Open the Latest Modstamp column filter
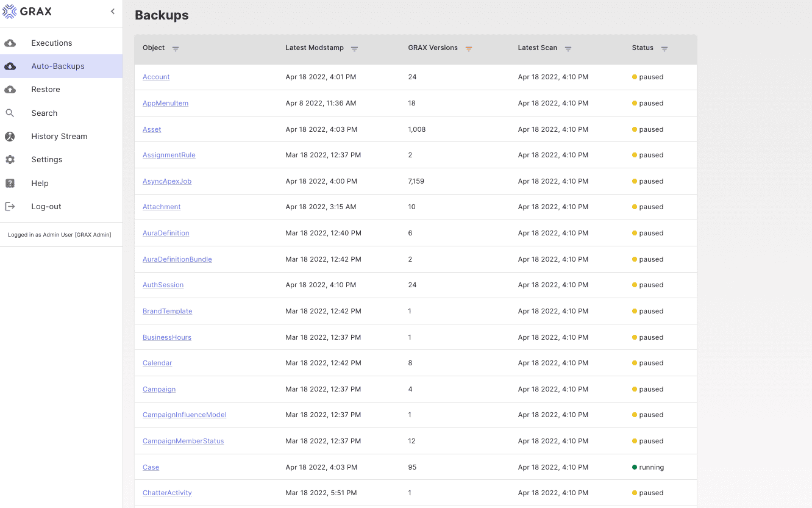Viewport: 812px width, 508px height. click(354, 49)
